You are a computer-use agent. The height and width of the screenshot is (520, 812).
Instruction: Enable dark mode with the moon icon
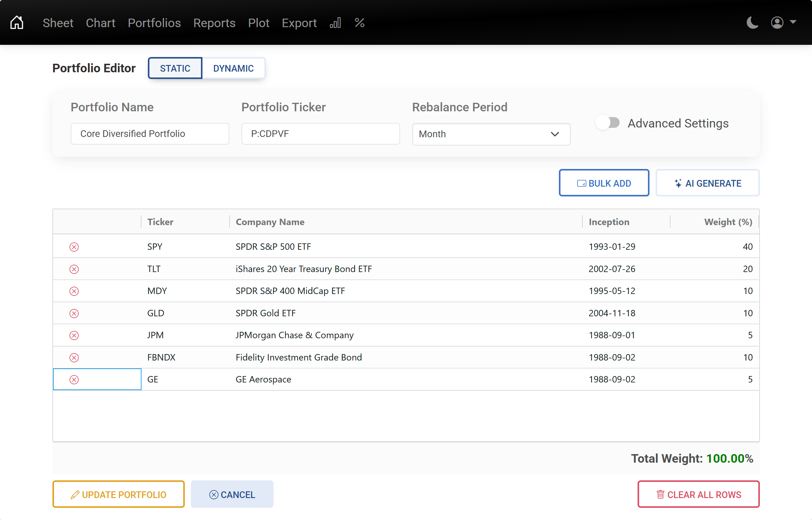[752, 22]
